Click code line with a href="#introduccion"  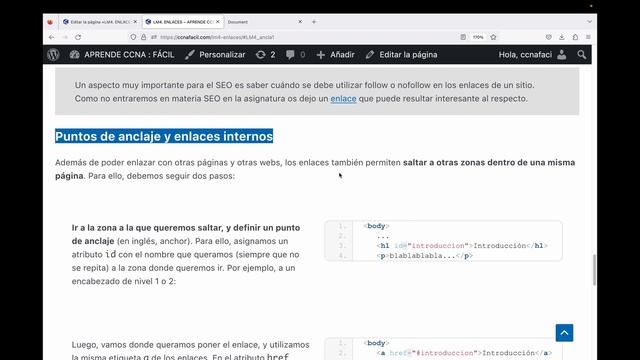pyautogui.click(x=464, y=353)
